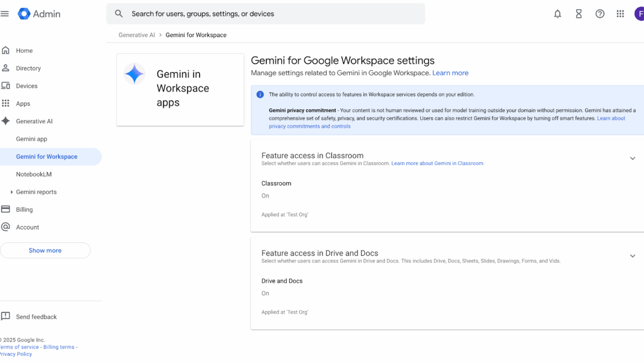Select Gemini for Workspace in sidebar
Image resolution: width=644 pixels, height=362 pixels.
tap(50, 156)
